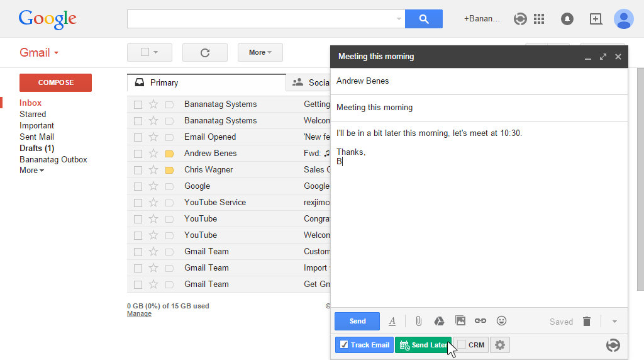Expand More labels in left sidebar
The height and width of the screenshot is (360, 644).
coord(31,170)
